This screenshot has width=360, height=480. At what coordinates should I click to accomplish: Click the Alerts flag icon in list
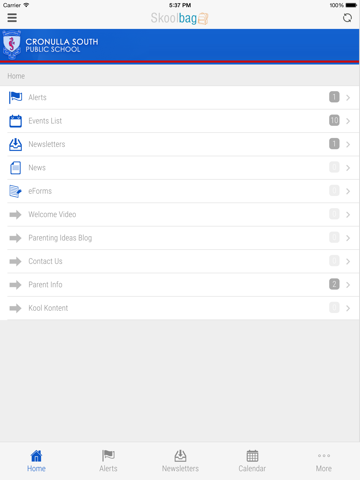click(x=15, y=97)
